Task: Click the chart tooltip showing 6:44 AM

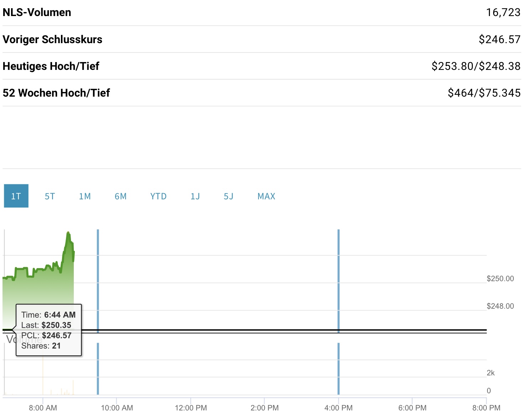Action: 48,330
